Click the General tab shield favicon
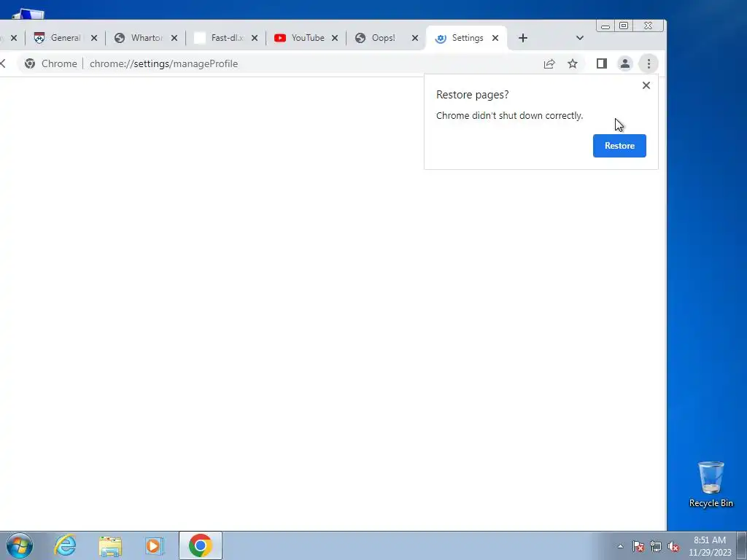Viewport: 747px width, 560px height. (x=39, y=38)
